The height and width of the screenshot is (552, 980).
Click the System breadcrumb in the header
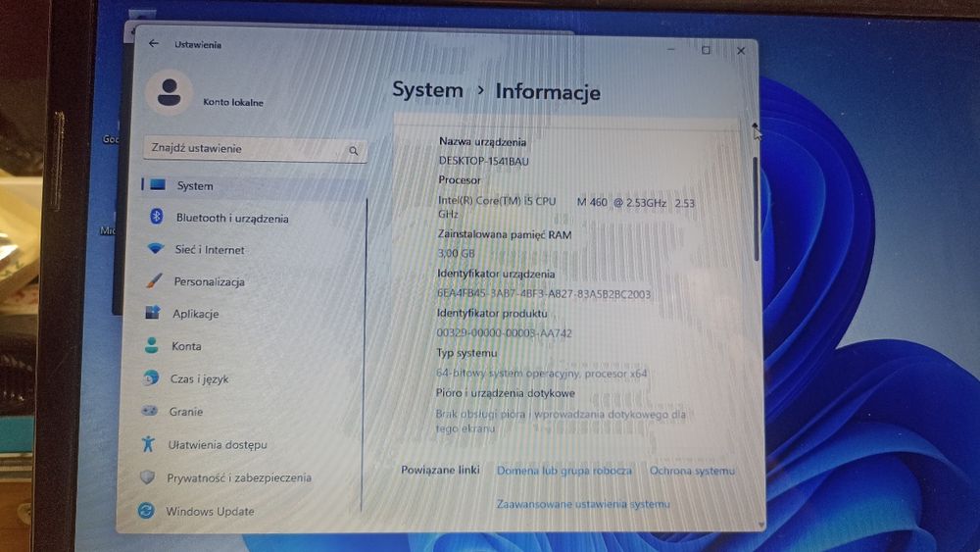click(x=427, y=90)
